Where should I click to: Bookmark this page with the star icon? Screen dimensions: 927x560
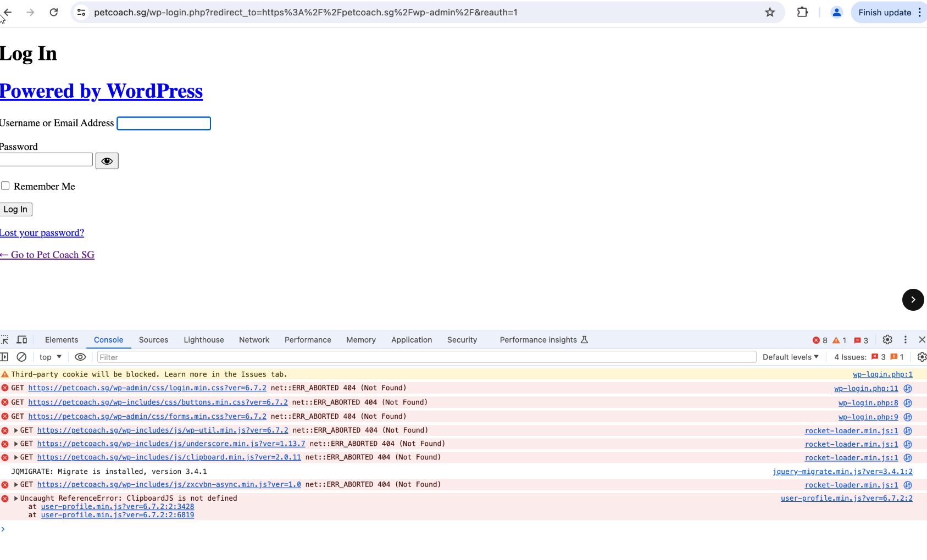[770, 12]
